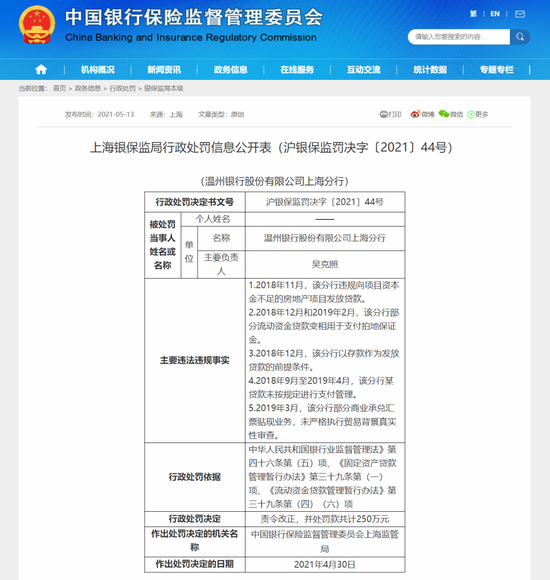Focus the search input field

(459, 37)
